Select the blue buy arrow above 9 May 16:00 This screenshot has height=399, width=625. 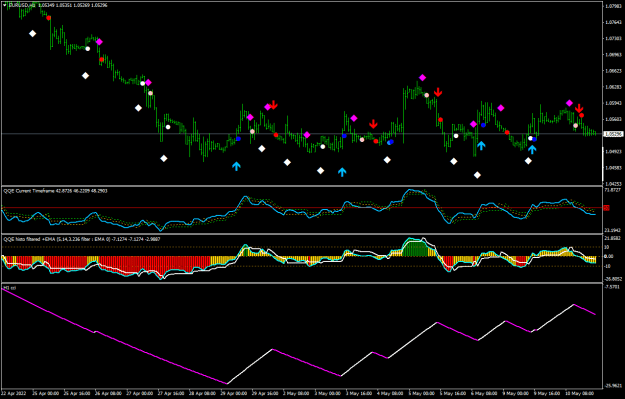532,149
